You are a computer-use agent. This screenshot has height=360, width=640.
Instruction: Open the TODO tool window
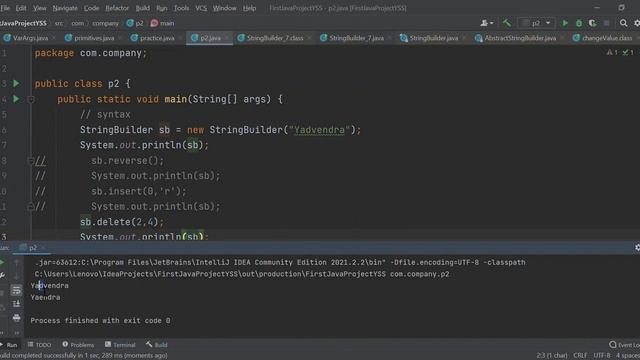(40, 345)
